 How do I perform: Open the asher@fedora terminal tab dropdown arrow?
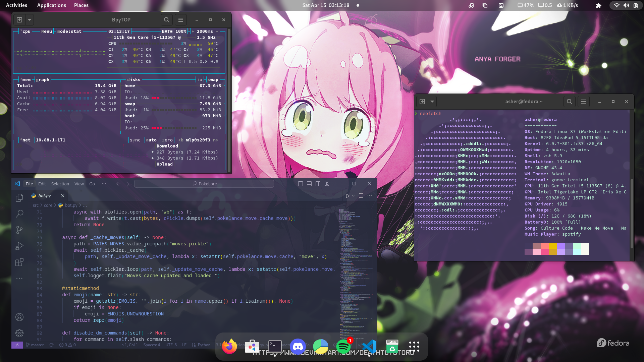click(x=432, y=102)
